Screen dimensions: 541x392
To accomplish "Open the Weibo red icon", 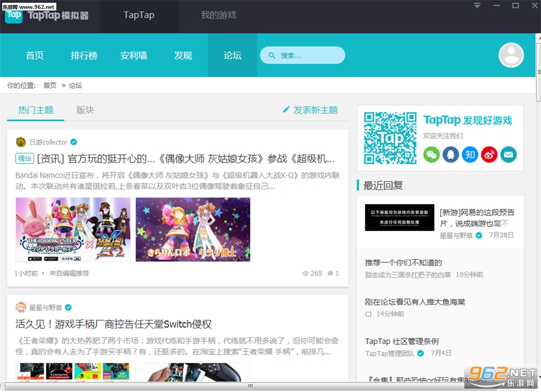I will point(489,155).
